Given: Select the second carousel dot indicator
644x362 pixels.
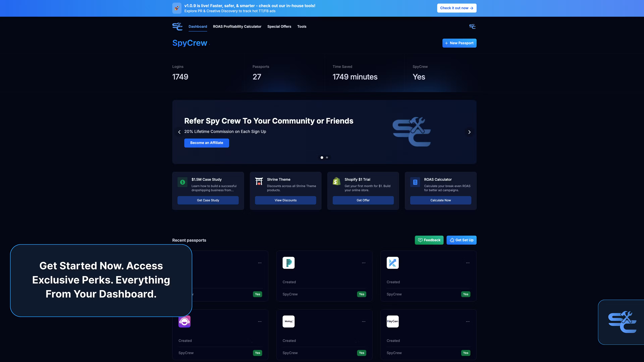Looking at the screenshot, I should click(x=327, y=157).
